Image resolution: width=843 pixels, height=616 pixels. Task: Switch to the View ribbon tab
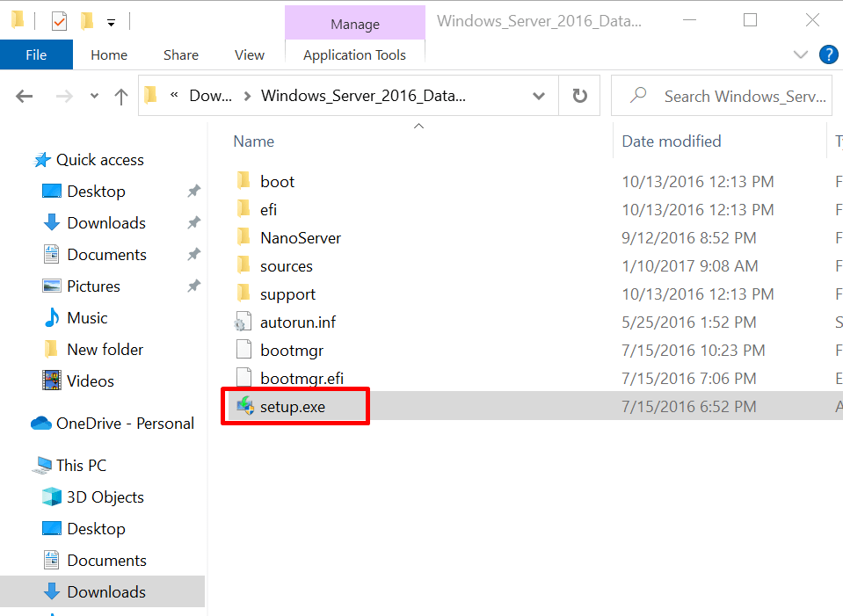[250, 54]
